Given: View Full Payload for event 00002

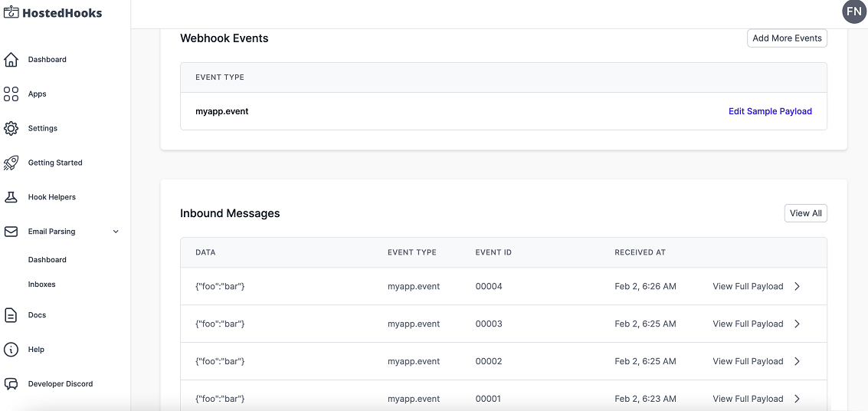Looking at the screenshot, I should pyautogui.click(x=748, y=361).
